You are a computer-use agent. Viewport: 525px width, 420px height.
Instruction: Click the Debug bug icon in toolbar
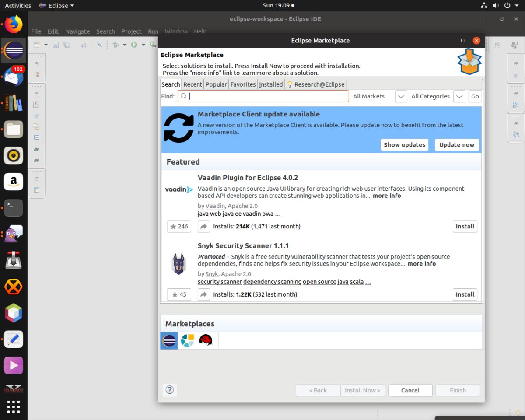[x=115, y=45]
